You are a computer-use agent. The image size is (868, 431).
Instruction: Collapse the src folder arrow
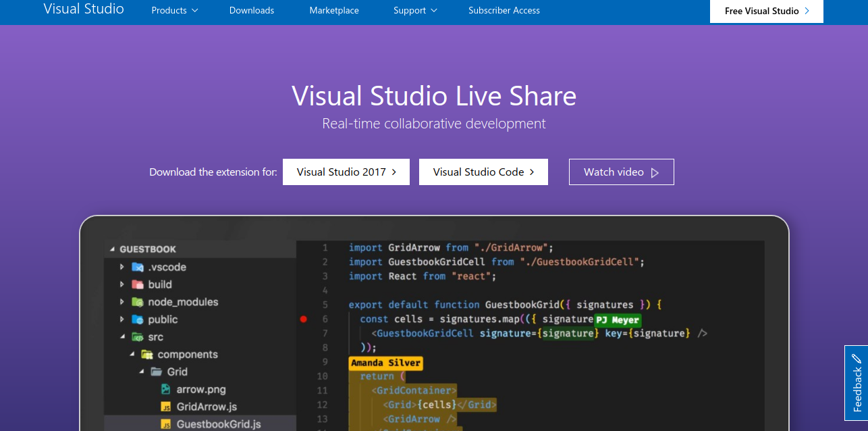[122, 337]
